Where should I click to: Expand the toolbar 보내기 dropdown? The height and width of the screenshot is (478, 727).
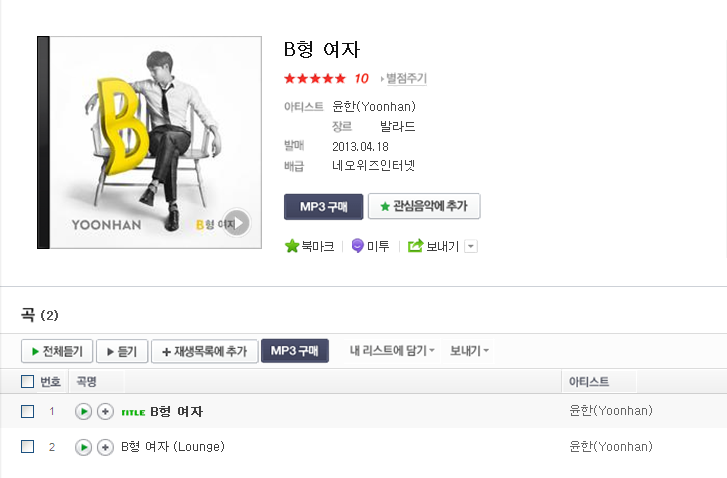pyautogui.click(x=469, y=351)
